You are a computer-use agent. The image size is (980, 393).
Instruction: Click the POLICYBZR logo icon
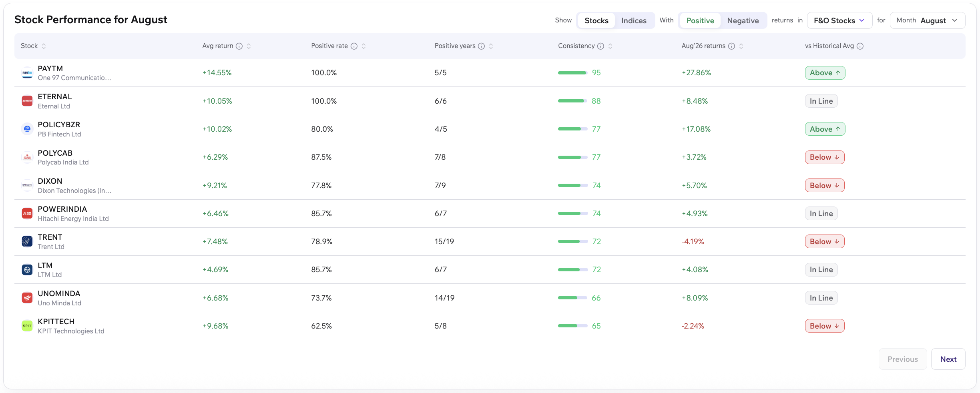tap(27, 129)
